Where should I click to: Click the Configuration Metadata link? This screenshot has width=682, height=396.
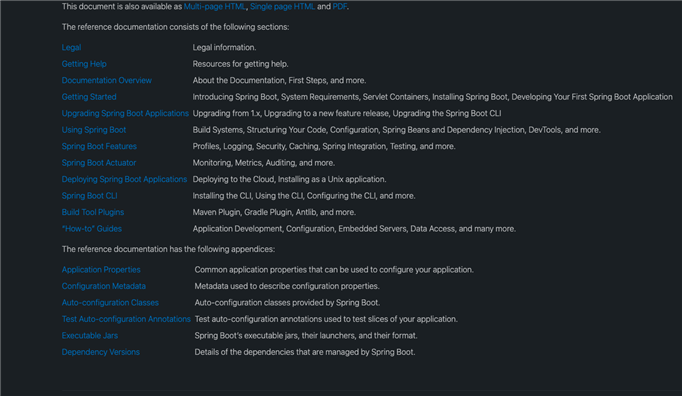pyautogui.click(x=104, y=286)
